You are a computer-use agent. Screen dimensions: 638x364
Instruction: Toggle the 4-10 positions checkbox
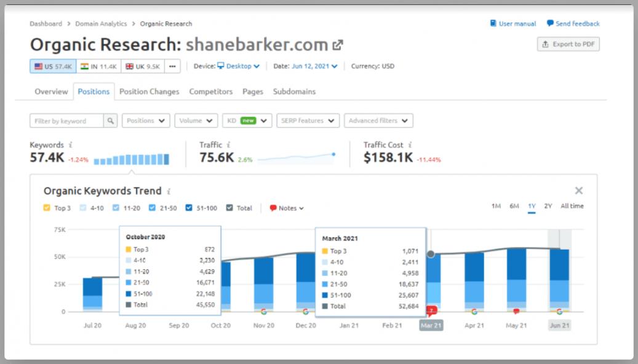coord(83,208)
